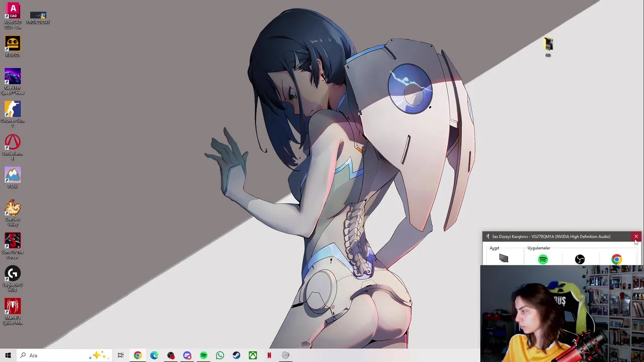Select the Counter-Strike 2 desktop shortcut
The width and height of the screenshot is (644, 362).
13,115
